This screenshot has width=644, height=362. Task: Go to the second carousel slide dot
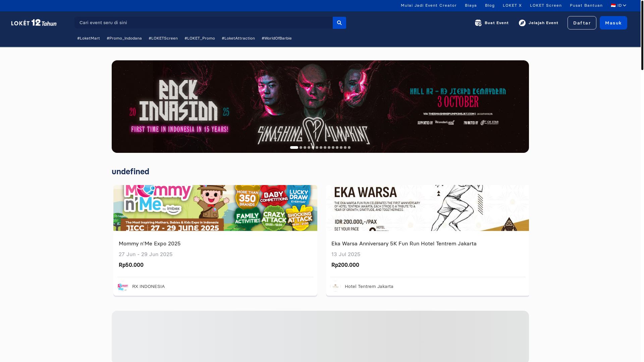click(x=301, y=147)
